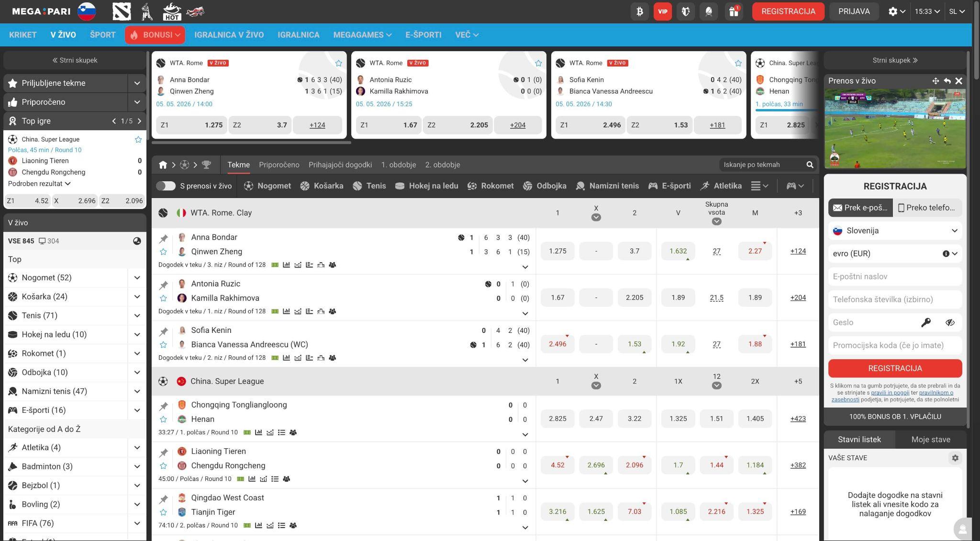Open IGRALNICA V ŽIVO menu item
980x541 pixels.
(229, 35)
